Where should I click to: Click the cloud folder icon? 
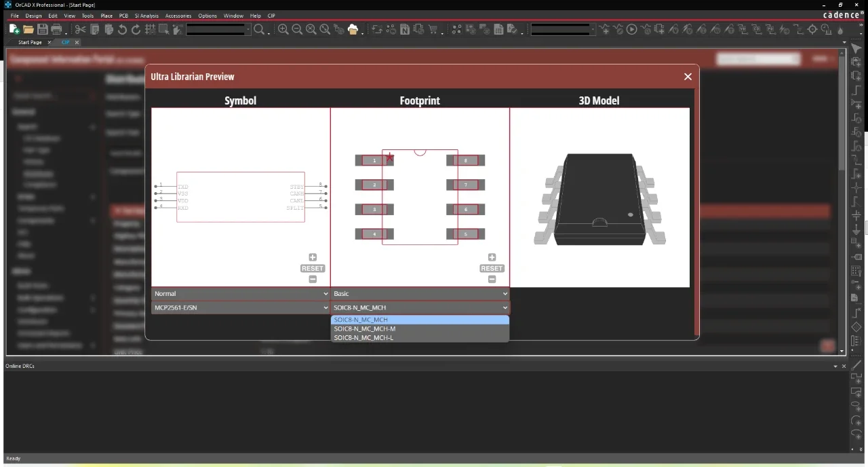tap(353, 29)
